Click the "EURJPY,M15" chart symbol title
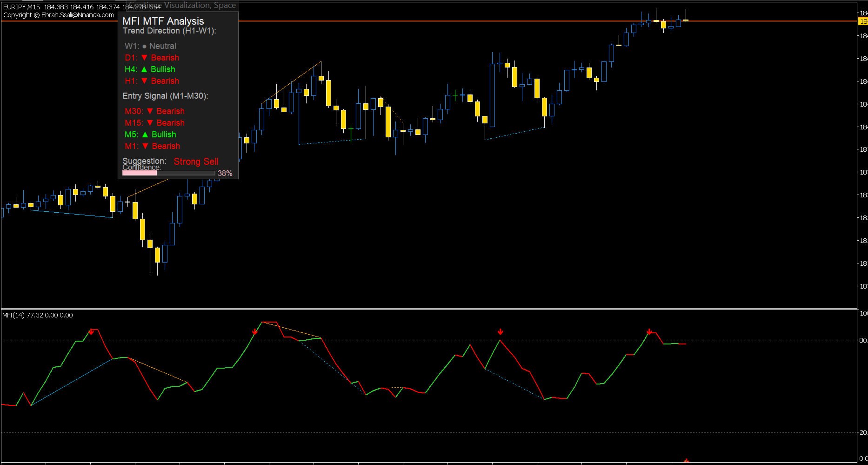The width and height of the screenshot is (868, 465). [21, 7]
